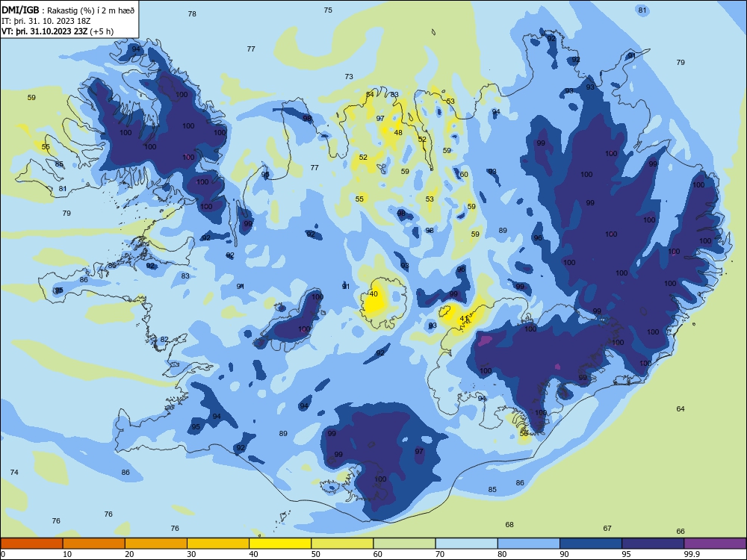
Task: Select the dark blue 90–95 legend swatch
Action: coord(591,544)
